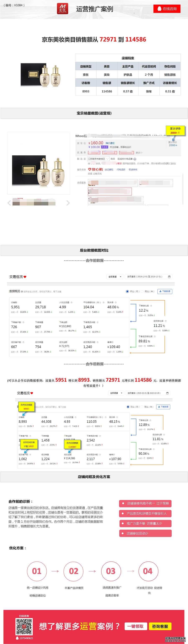Click the yellow 咨询客服 button
The height and width of the screenshot is (644, 188).
click(x=160, y=626)
